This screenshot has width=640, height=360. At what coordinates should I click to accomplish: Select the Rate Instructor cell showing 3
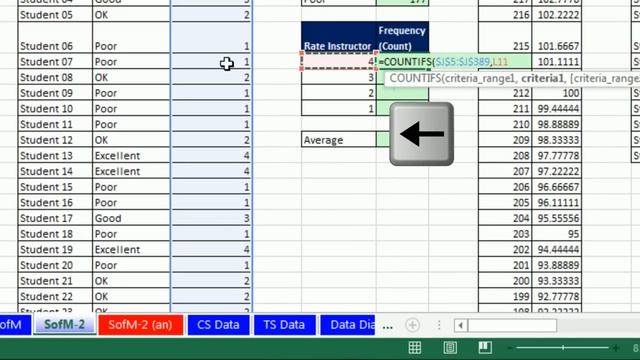click(338, 77)
